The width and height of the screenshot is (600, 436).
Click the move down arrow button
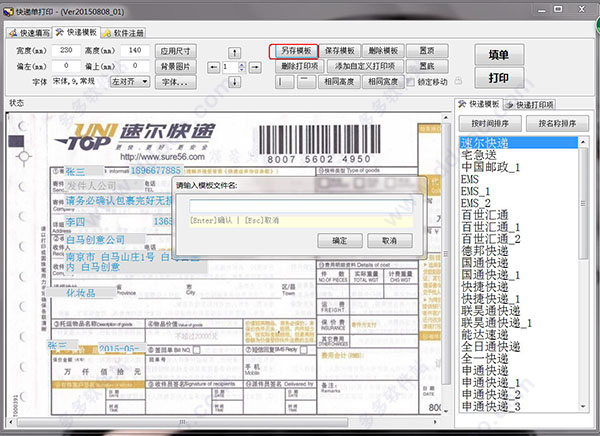tap(234, 82)
